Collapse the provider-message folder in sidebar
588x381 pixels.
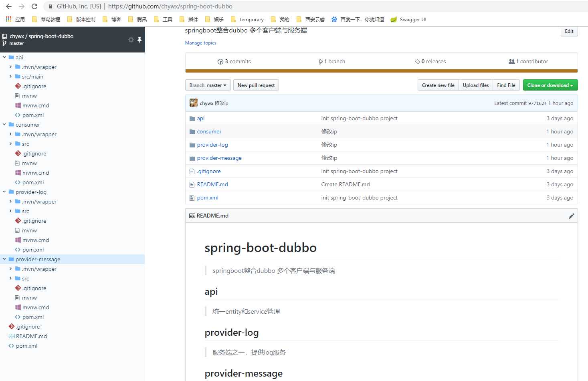pyautogui.click(x=4, y=259)
